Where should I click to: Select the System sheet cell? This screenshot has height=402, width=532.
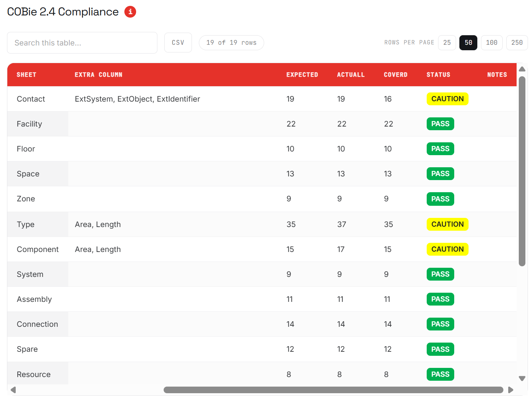tap(38, 274)
